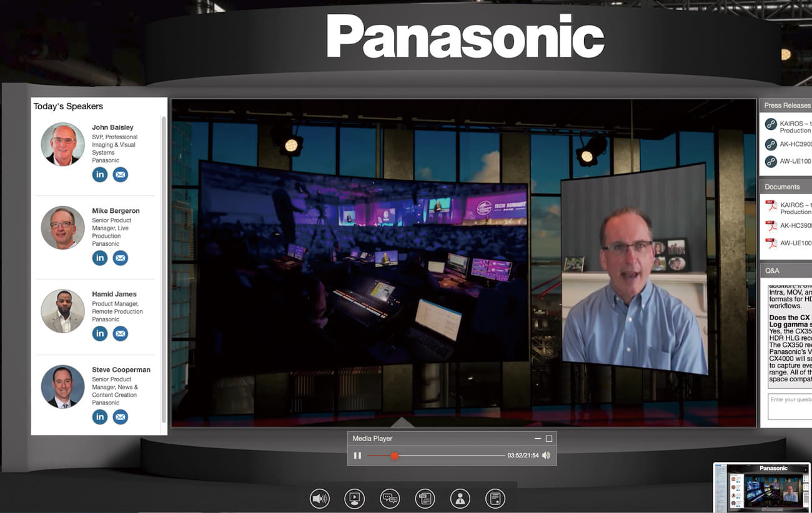The width and height of the screenshot is (812, 513).
Task: Click the Q&A panel header
Action: click(786, 270)
